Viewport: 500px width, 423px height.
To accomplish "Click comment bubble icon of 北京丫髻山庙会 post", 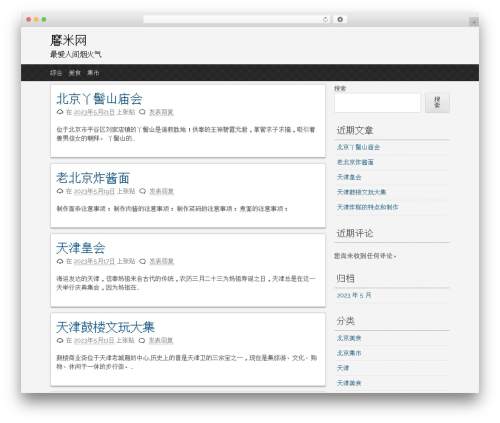I will point(142,112).
